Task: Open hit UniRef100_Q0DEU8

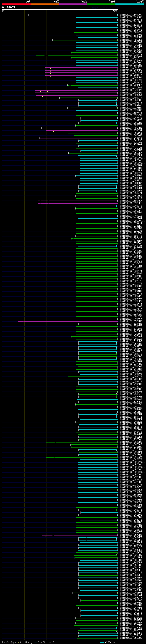Action: (131, 593)
